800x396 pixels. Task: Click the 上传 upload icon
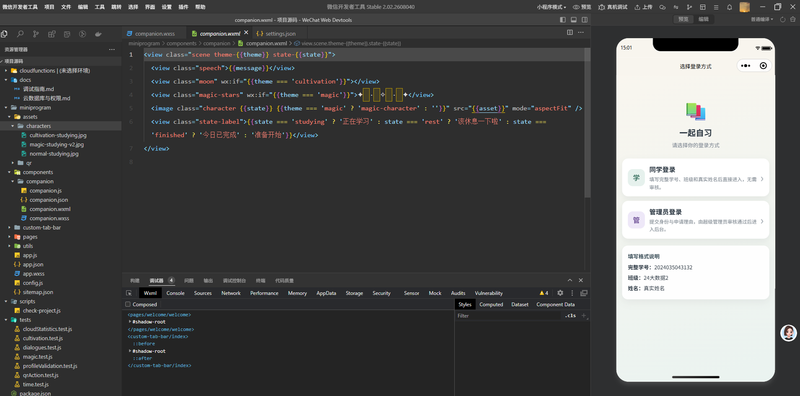point(637,7)
